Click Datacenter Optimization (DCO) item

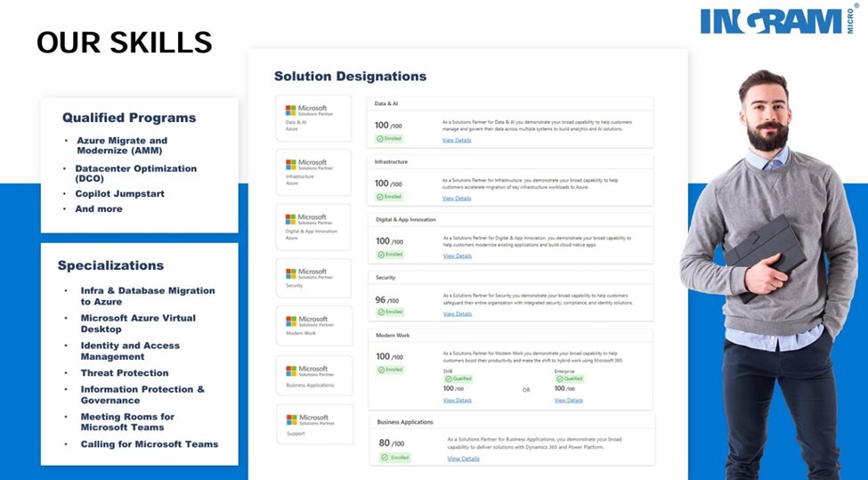136,174
